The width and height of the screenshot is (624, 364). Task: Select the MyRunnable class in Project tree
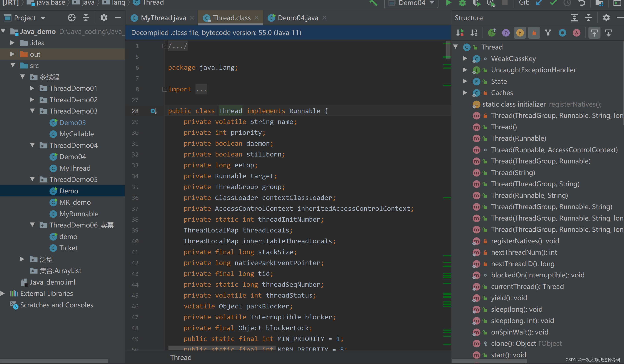coord(78,214)
